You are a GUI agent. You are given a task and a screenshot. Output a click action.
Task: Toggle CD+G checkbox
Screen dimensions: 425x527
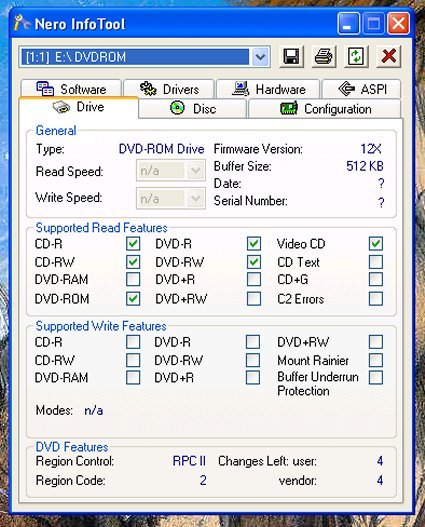point(376,279)
